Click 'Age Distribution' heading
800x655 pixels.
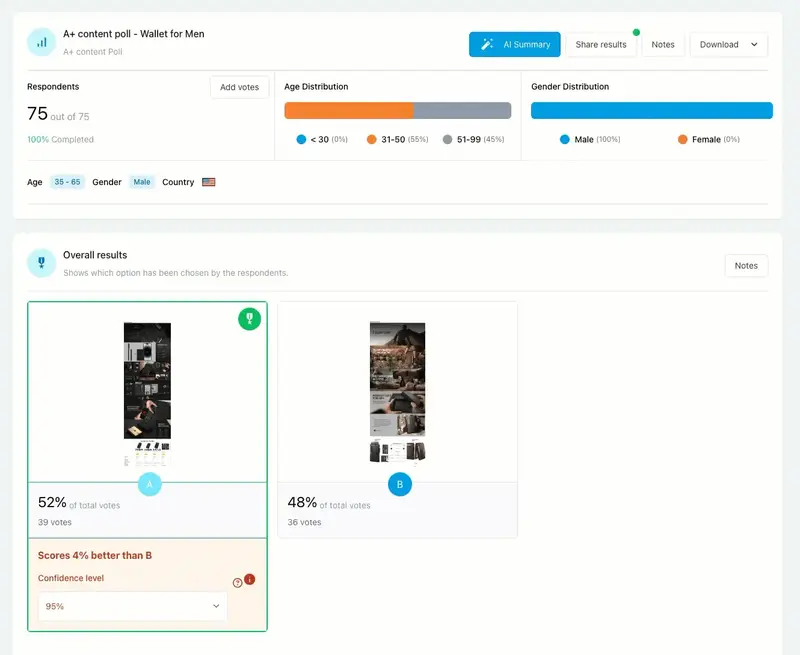pos(316,87)
